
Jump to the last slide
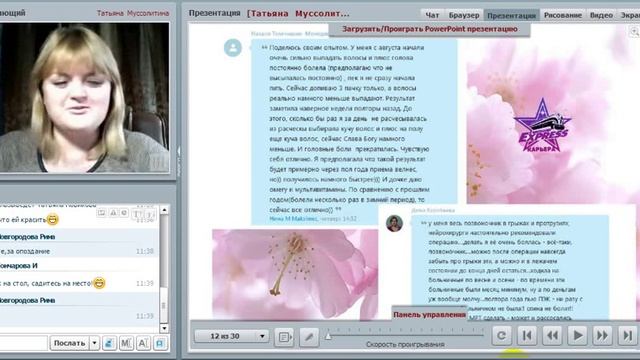[x=627, y=336]
